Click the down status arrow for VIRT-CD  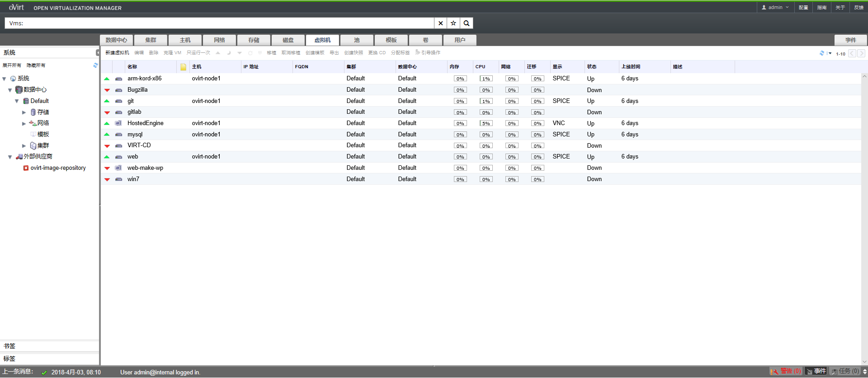coord(107,146)
